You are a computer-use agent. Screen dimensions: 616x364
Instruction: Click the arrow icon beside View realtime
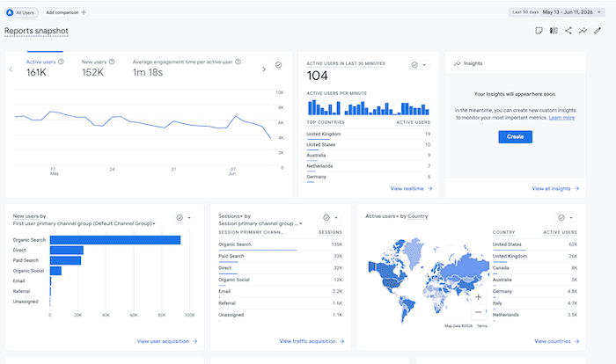(429, 188)
